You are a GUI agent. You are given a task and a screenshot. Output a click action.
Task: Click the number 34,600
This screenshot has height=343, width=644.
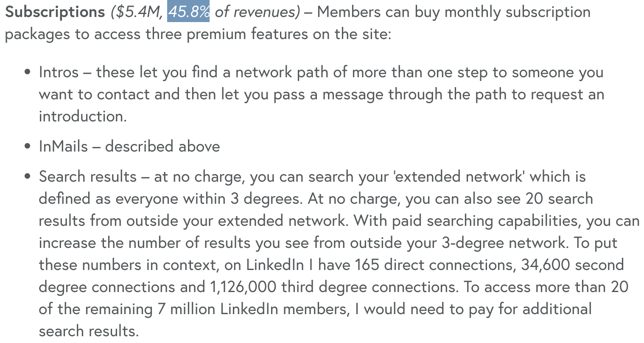[546, 265]
